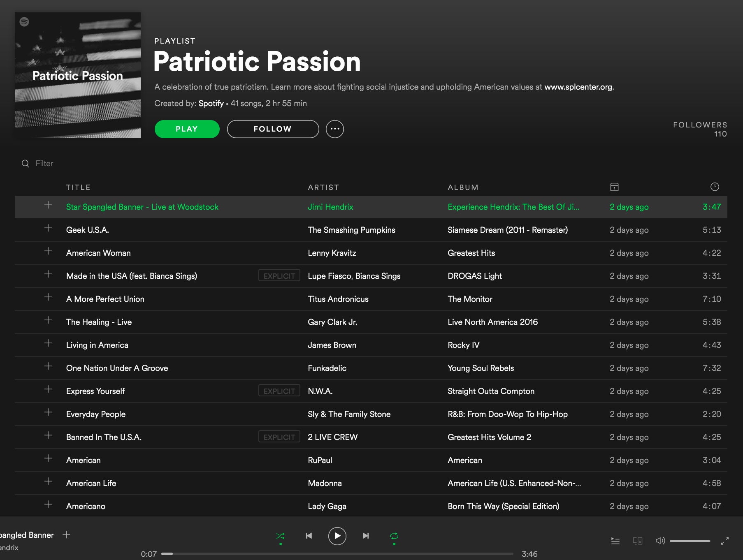The width and height of the screenshot is (743, 560).
Task: Open Funkadelic artist page
Action: pos(327,368)
